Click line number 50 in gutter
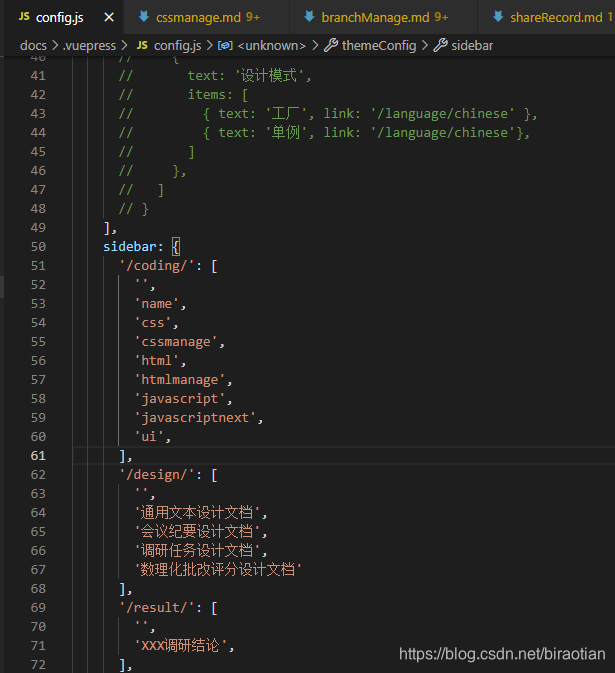 tap(38, 247)
